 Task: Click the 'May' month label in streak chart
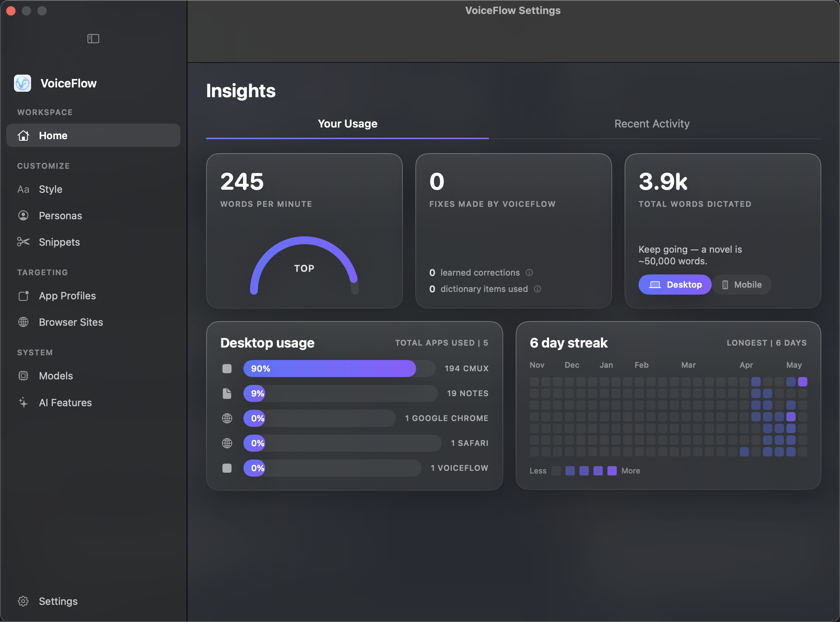[794, 365]
